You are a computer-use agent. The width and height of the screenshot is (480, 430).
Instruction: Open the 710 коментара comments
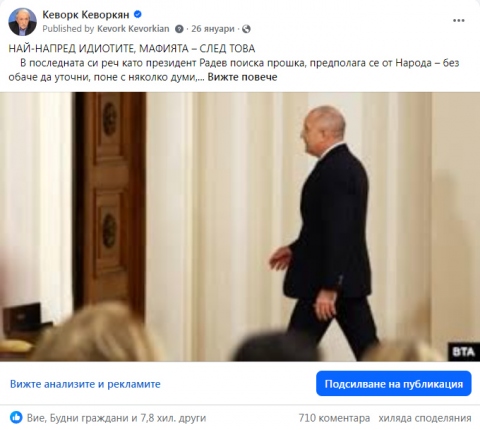click(334, 418)
